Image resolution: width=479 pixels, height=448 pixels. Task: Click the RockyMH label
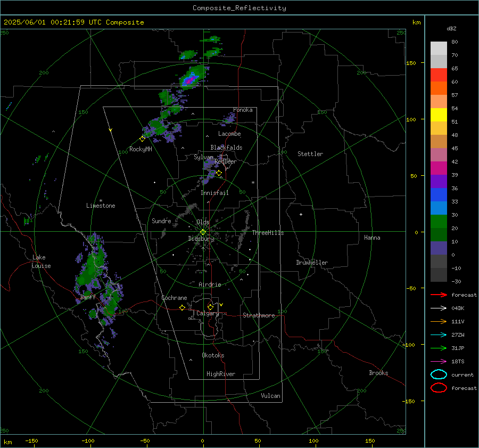click(141, 149)
